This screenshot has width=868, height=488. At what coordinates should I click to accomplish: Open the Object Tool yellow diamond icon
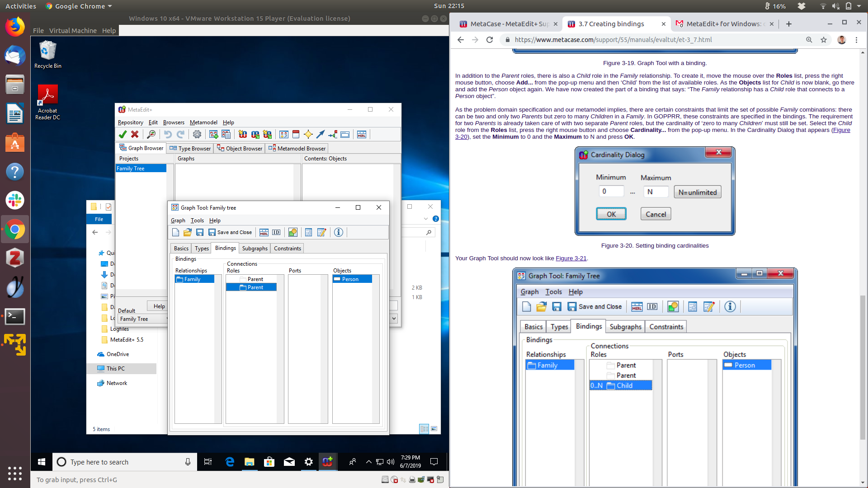pos(308,134)
